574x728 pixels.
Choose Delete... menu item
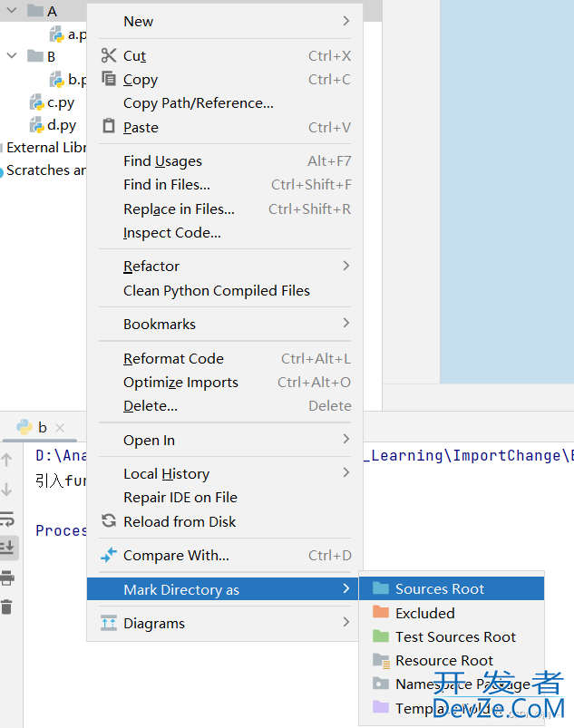(225, 406)
